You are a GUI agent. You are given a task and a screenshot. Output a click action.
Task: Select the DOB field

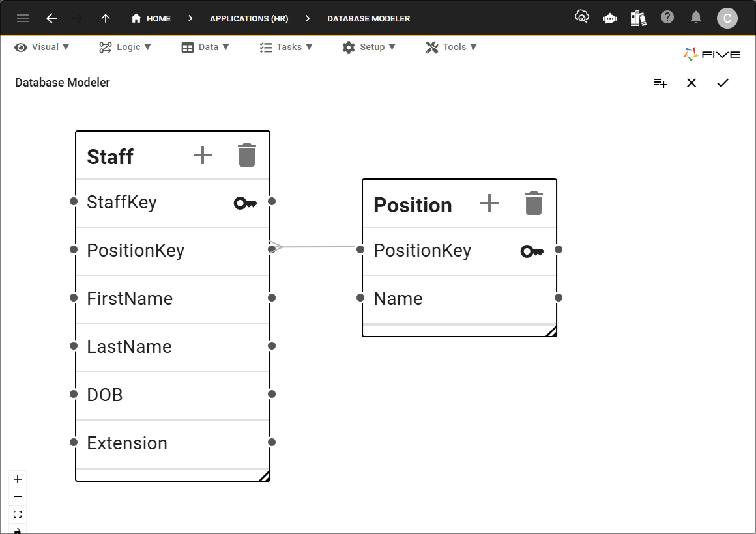tap(173, 396)
